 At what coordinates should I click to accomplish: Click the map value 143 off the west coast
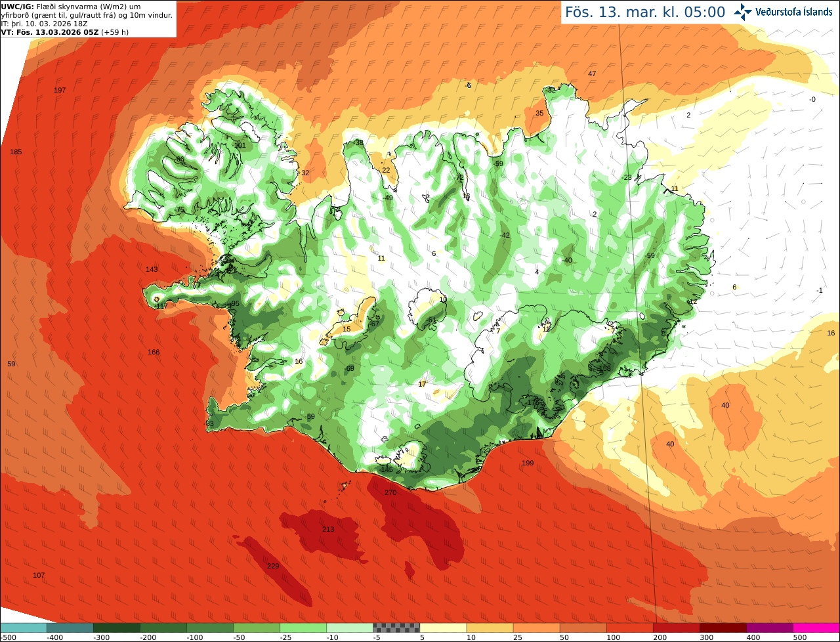click(152, 269)
